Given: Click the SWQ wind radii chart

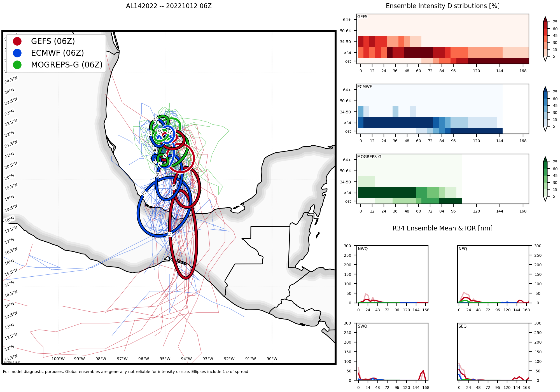Looking at the screenshot, I should pos(392,351).
